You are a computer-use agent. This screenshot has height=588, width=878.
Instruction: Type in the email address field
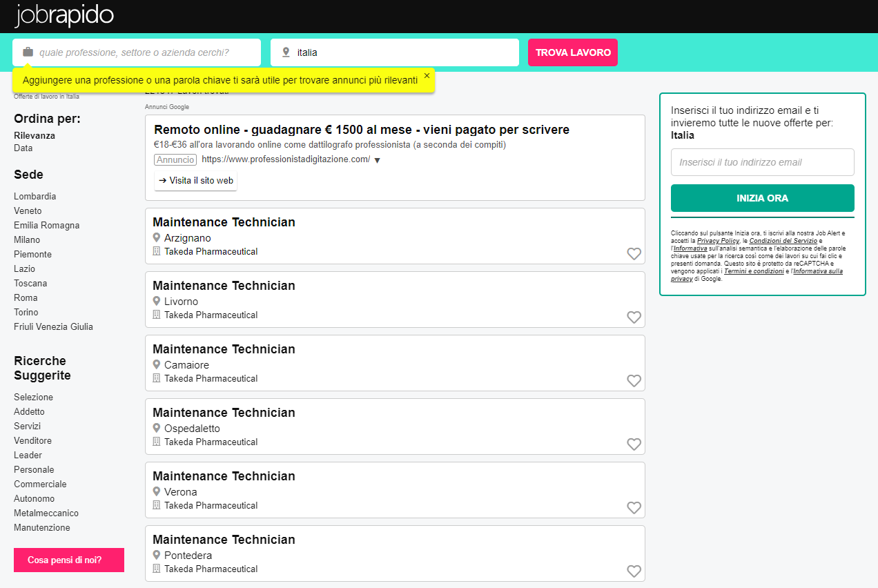(x=762, y=162)
